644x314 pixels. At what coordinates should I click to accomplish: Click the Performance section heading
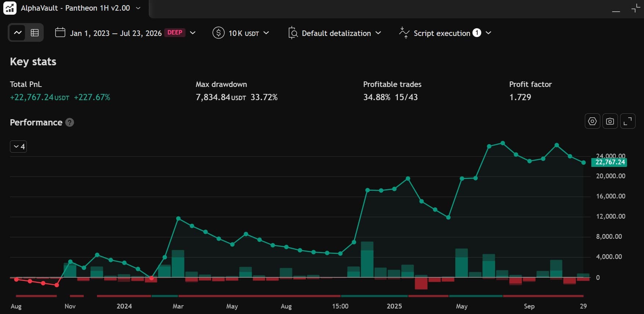[x=36, y=123]
